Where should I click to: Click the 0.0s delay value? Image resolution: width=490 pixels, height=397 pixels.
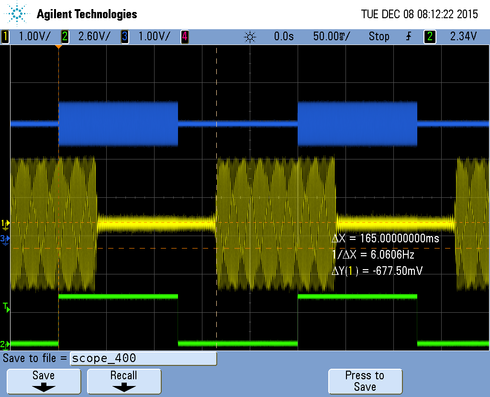(284, 36)
